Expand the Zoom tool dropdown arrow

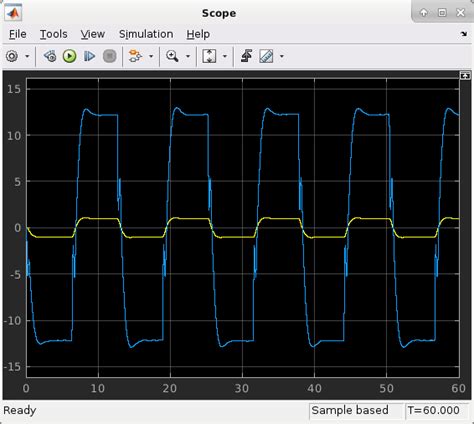pos(188,56)
